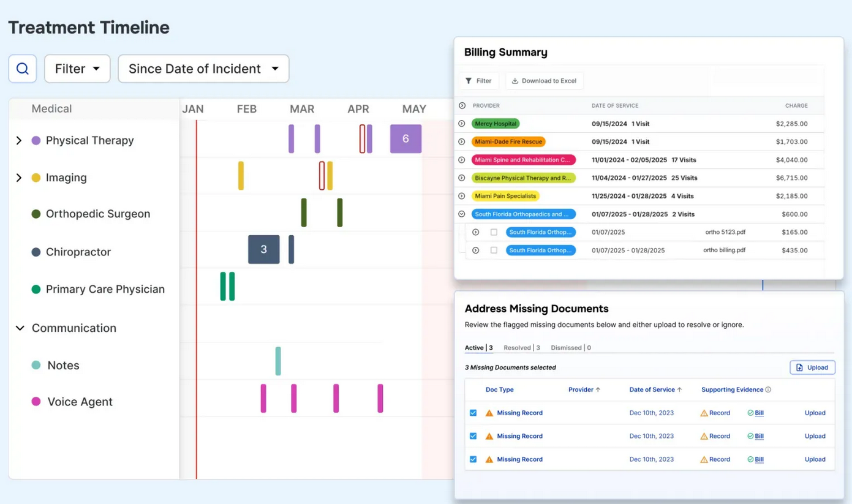Click the circle icon next to Mercy Hospital
Viewport: 852px width, 504px height.
[462, 124]
